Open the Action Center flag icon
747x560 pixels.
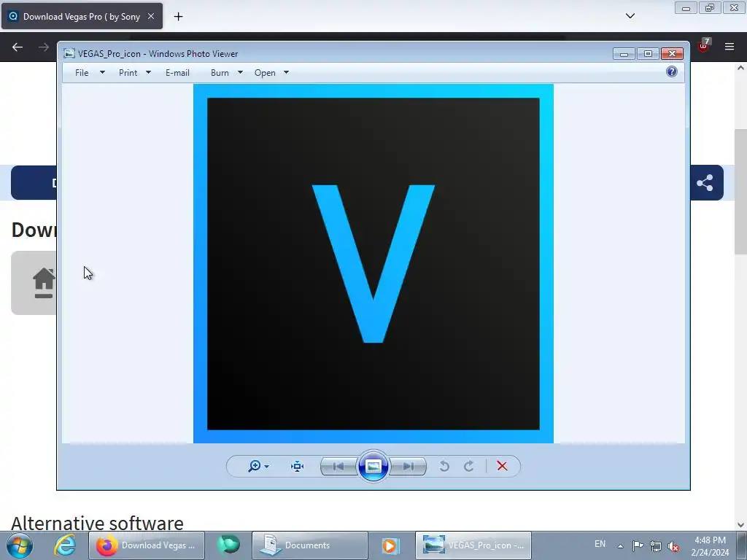point(638,545)
